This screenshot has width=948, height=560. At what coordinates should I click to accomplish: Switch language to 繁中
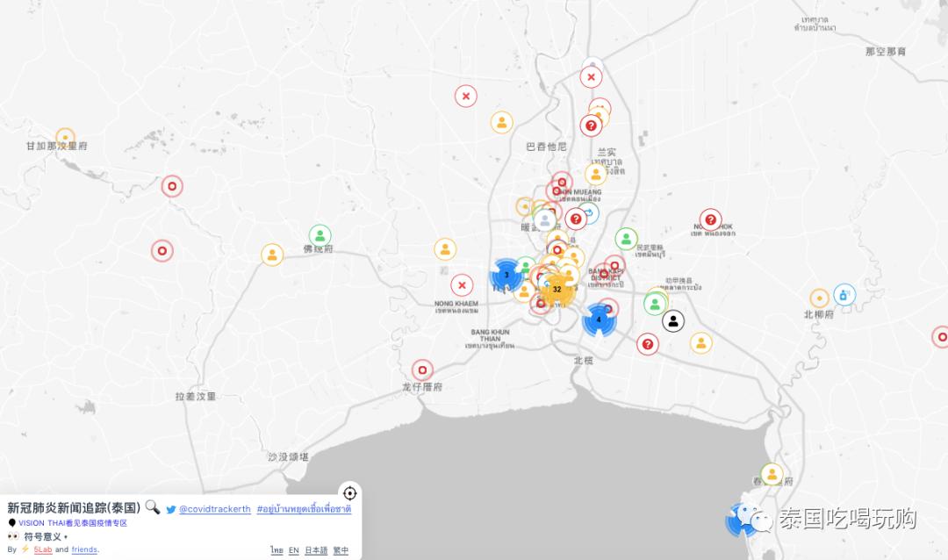(x=341, y=549)
